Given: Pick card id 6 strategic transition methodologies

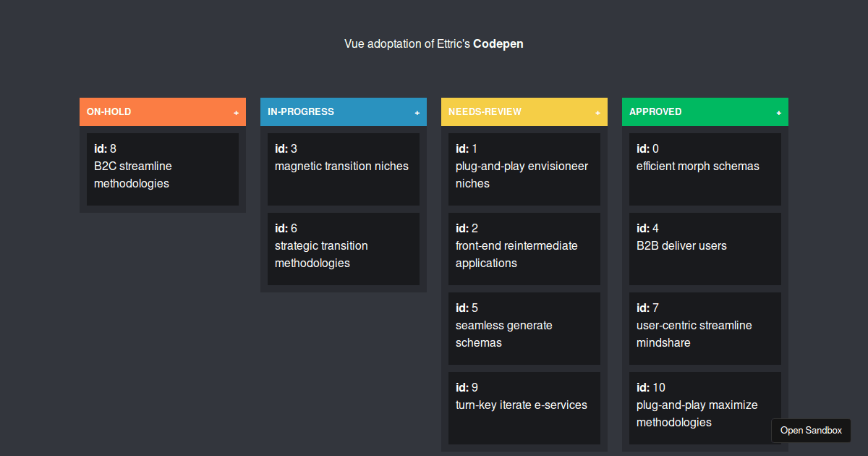Looking at the screenshot, I should point(344,249).
